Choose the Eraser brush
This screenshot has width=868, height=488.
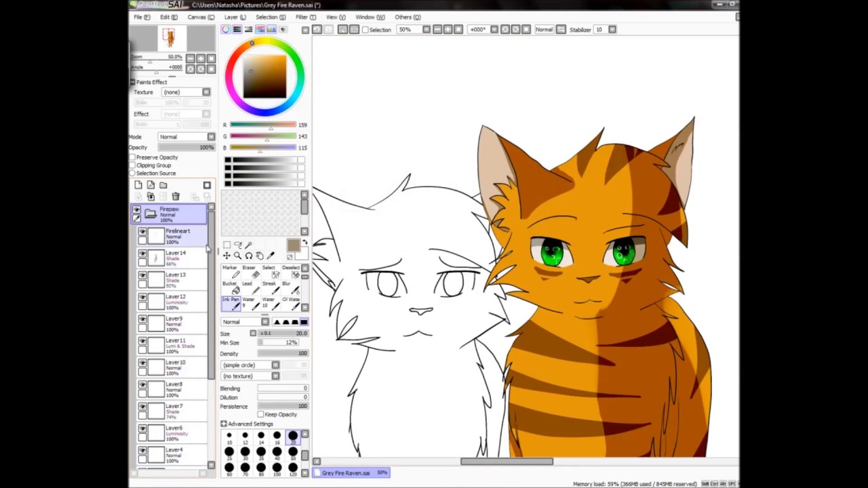click(250, 272)
